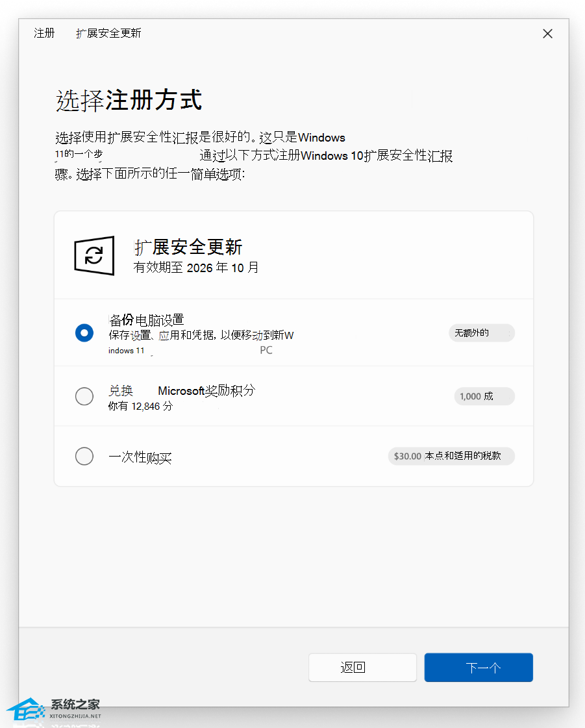Select the 一次性购买 radio option
Screen dimensions: 585x728
coord(84,456)
